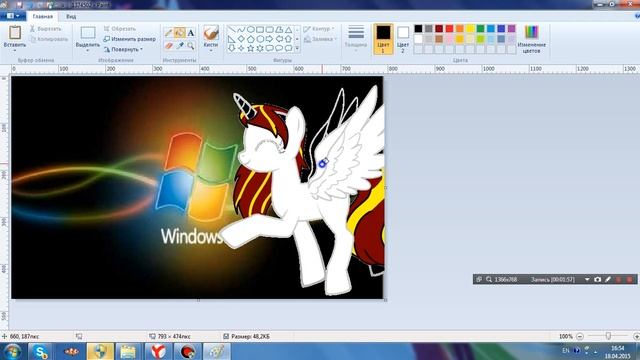Pick the Rounded rectangle shape
Image resolution: width=640 pixels, height=360 pixels.
pos(269,30)
